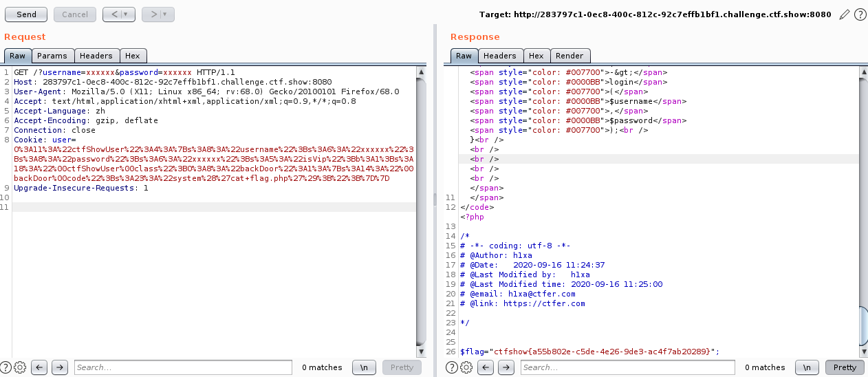Screen dimensions: 868x377
Task: Open the Response Hex tab
Action: tap(536, 56)
